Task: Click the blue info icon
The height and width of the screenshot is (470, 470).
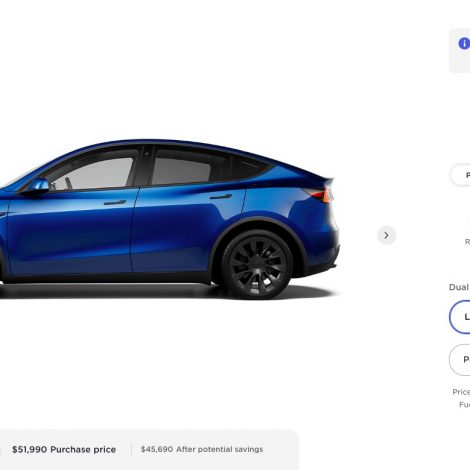Action: point(464,43)
